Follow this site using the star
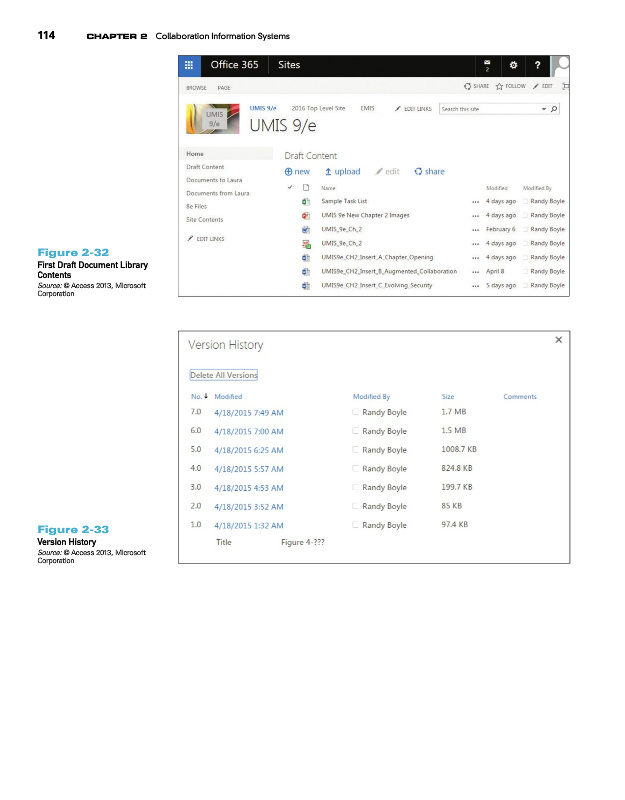The height and width of the screenshot is (800, 625). coord(511,87)
